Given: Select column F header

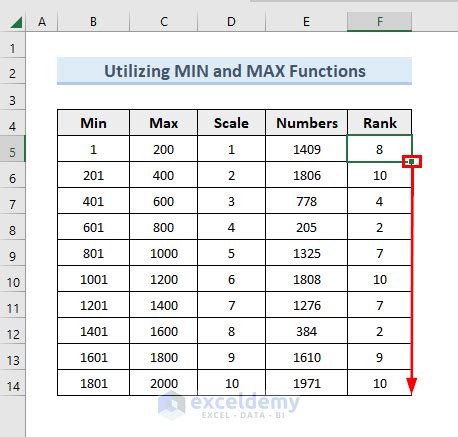Looking at the screenshot, I should (379, 22).
